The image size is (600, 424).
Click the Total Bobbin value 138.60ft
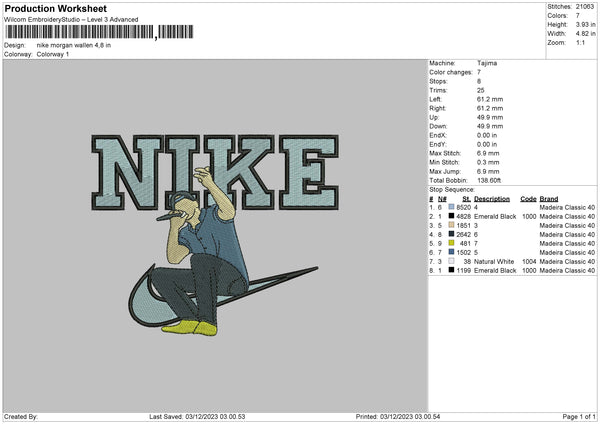click(489, 180)
